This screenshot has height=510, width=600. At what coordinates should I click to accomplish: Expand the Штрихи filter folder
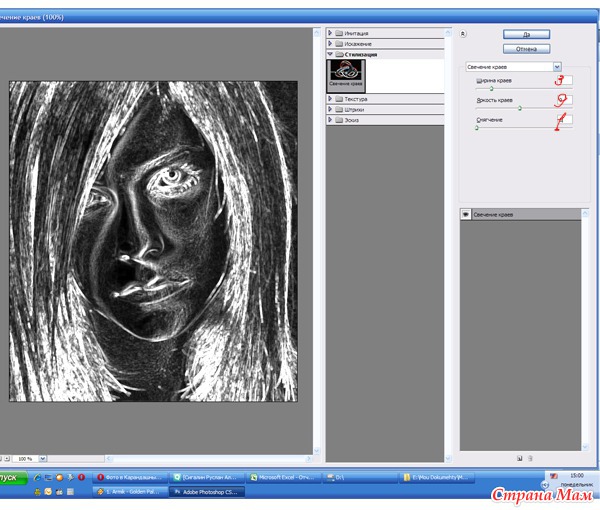[x=330, y=109]
